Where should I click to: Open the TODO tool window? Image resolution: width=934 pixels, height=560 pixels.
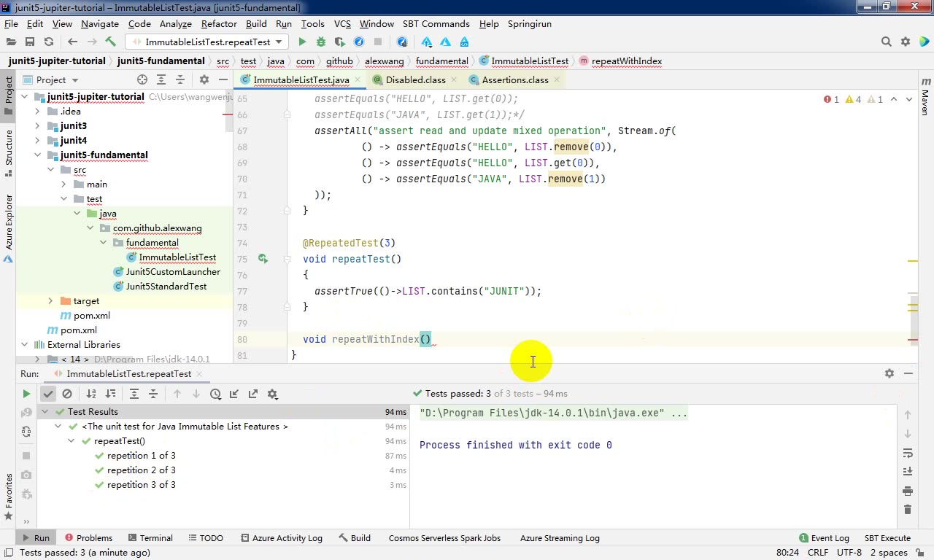click(205, 537)
